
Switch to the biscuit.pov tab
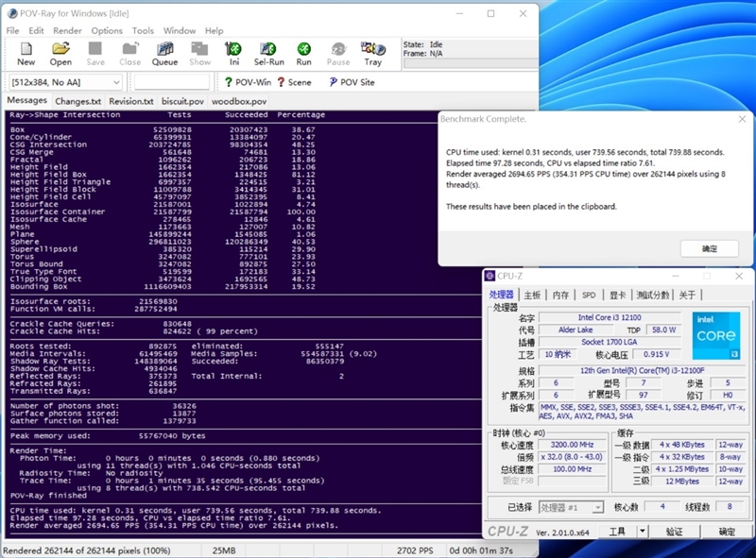pos(182,101)
